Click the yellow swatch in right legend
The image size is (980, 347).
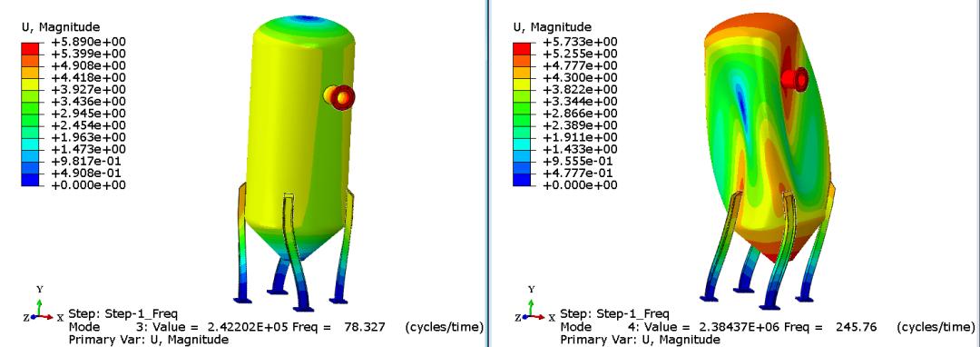click(521, 84)
